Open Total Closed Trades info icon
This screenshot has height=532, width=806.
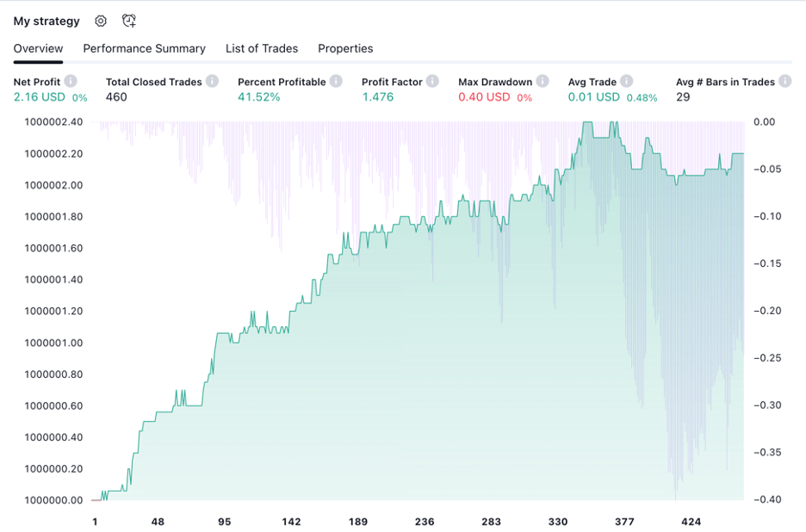click(x=212, y=81)
